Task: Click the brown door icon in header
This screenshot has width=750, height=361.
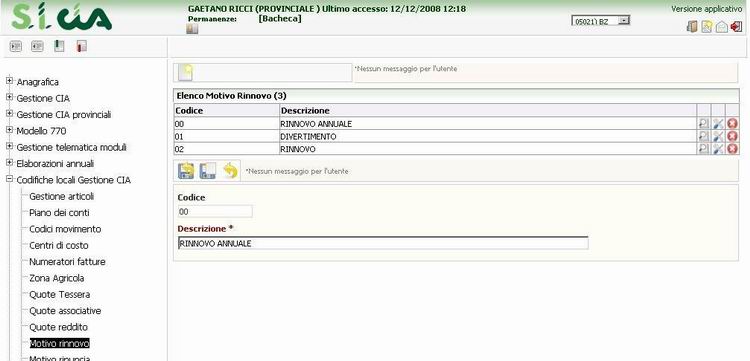Action: click(x=692, y=27)
